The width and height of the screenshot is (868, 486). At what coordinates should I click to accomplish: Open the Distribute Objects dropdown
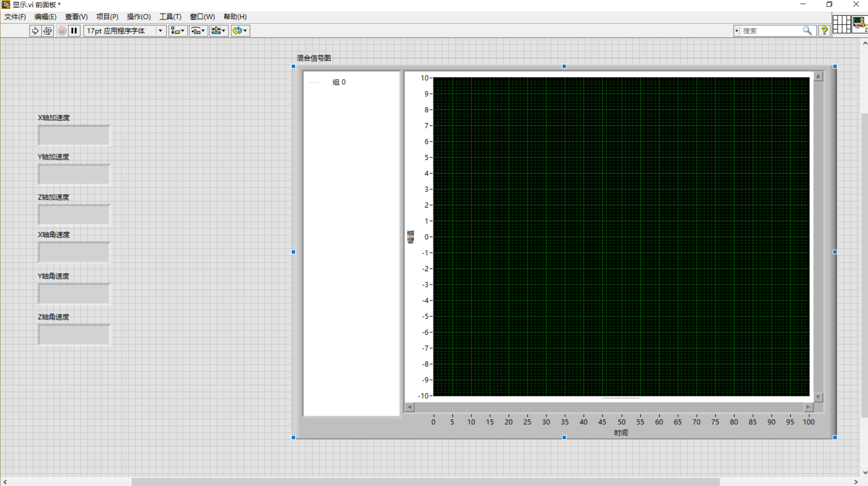(x=198, y=31)
